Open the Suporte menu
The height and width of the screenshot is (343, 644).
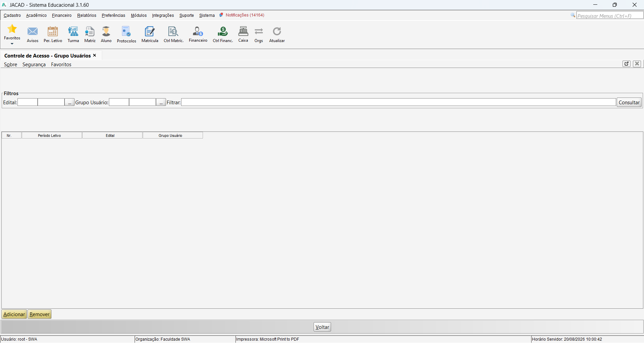[187, 15]
